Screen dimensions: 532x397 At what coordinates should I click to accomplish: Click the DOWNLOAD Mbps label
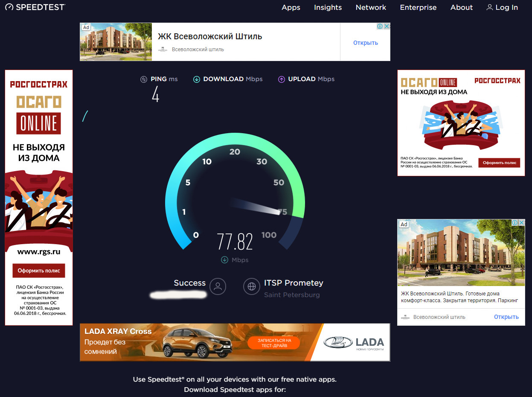click(x=233, y=79)
